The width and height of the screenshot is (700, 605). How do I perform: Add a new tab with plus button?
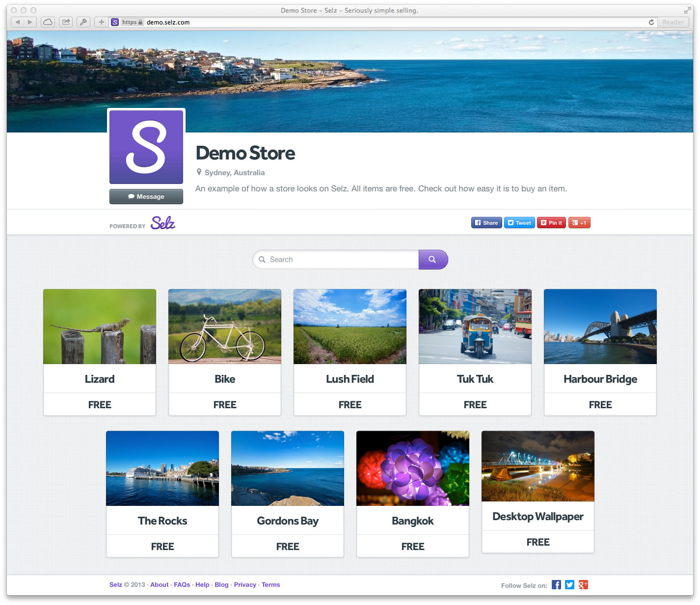(x=101, y=22)
